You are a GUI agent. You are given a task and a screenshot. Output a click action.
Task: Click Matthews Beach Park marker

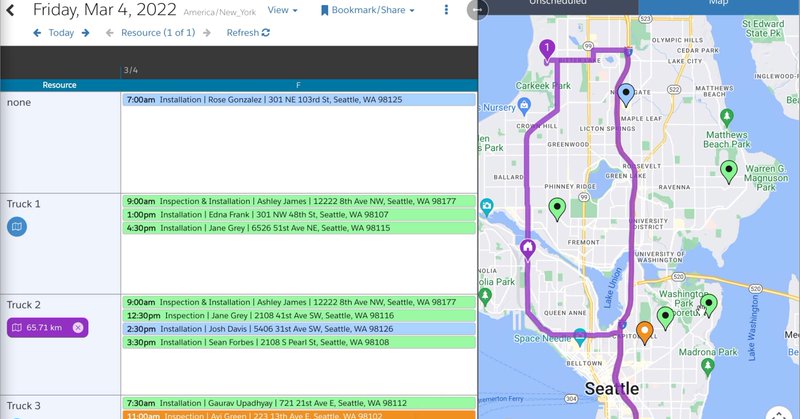727,117
